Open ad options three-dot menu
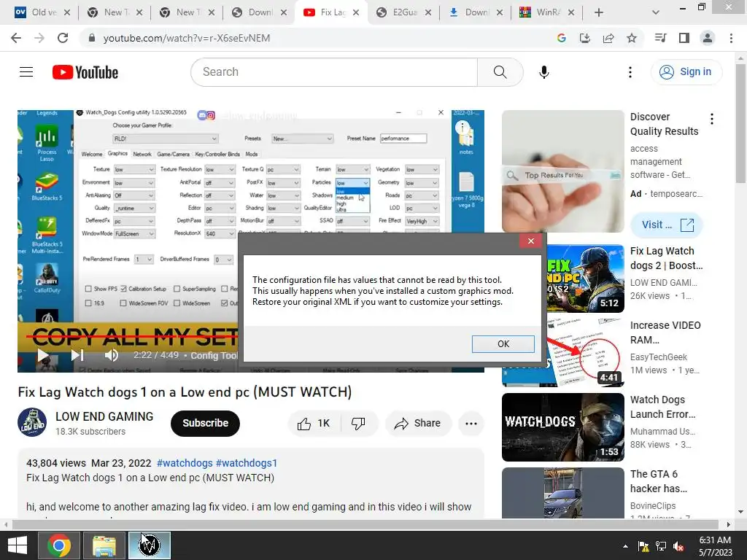747x560 pixels. [x=712, y=119]
